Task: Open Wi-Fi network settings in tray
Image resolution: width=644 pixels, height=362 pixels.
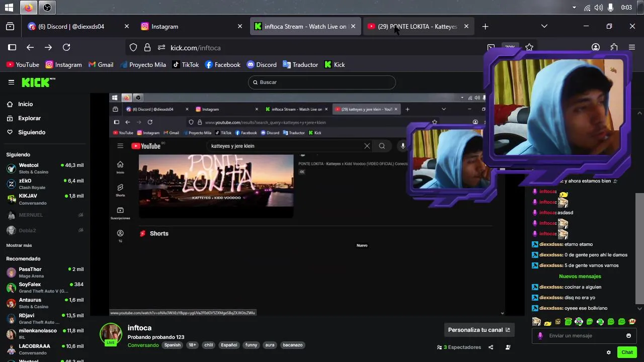Action: click(587, 8)
